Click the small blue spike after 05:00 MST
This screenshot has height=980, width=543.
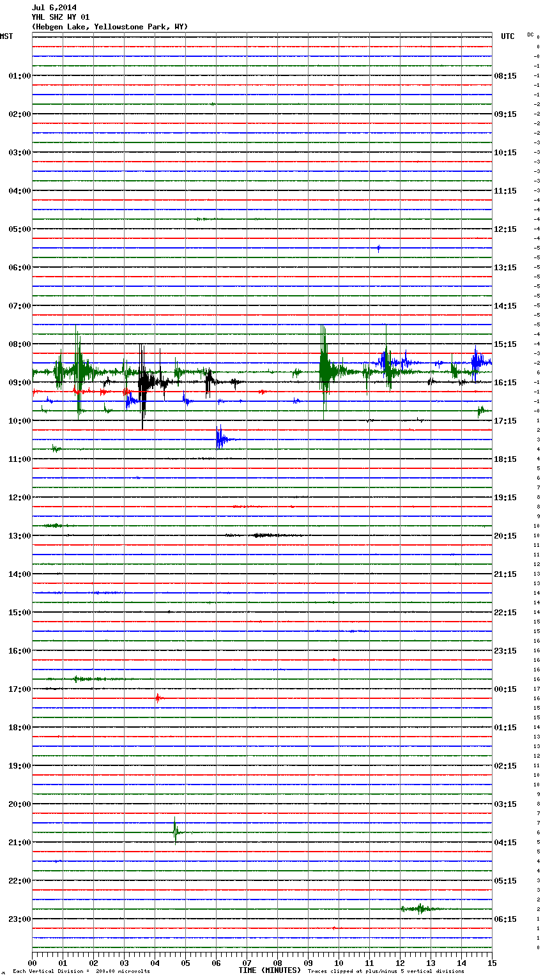[x=379, y=248]
